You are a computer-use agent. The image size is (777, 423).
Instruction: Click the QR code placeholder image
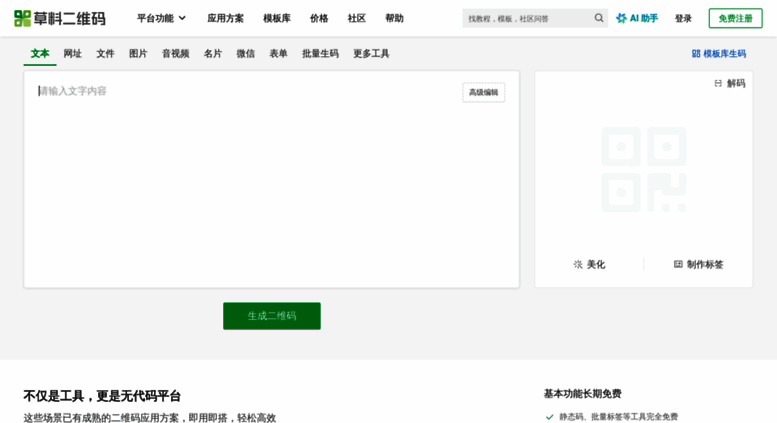[x=644, y=169]
